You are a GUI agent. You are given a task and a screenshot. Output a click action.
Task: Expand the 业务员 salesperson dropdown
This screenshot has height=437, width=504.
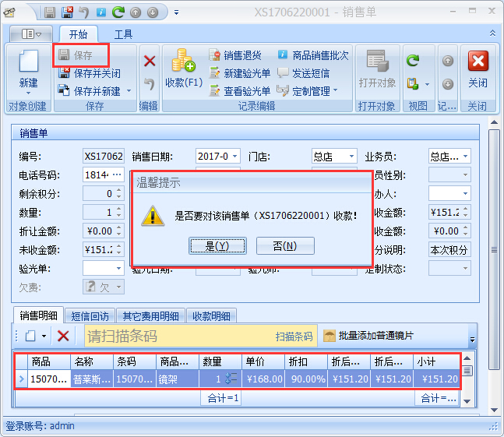465,157
